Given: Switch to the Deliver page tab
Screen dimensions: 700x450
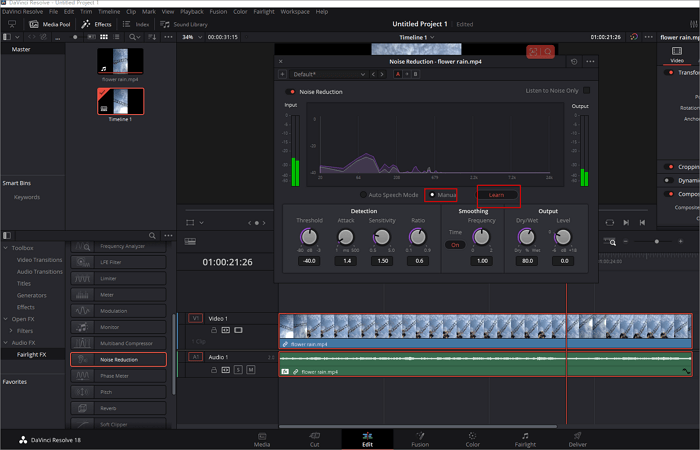Looking at the screenshot, I should click(x=578, y=439).
